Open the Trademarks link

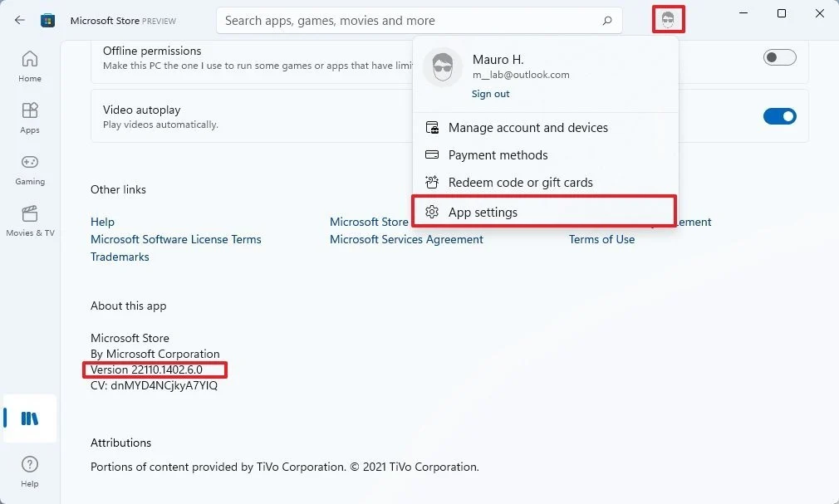[x=120, y=257]
